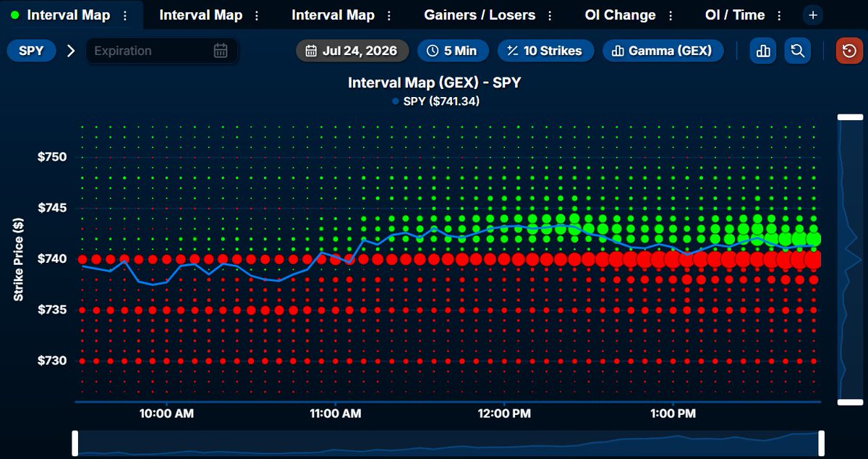868x459 pixels.
Task: Click the 12:00 PM time axis label
Action: (504, 414)
